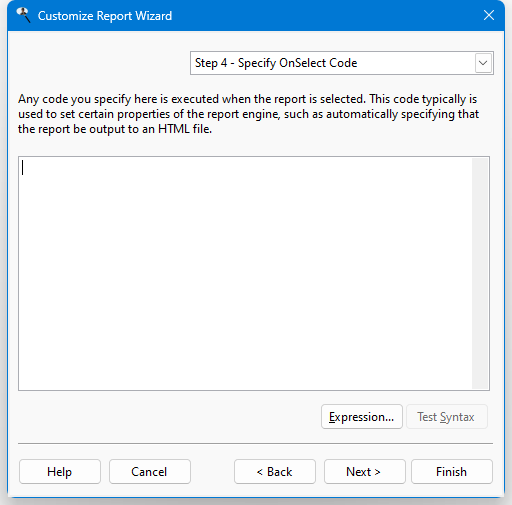Click the phrase 'HTML file' in the description
The width and height of the screenshot is (512, 505).
[184, 129]
